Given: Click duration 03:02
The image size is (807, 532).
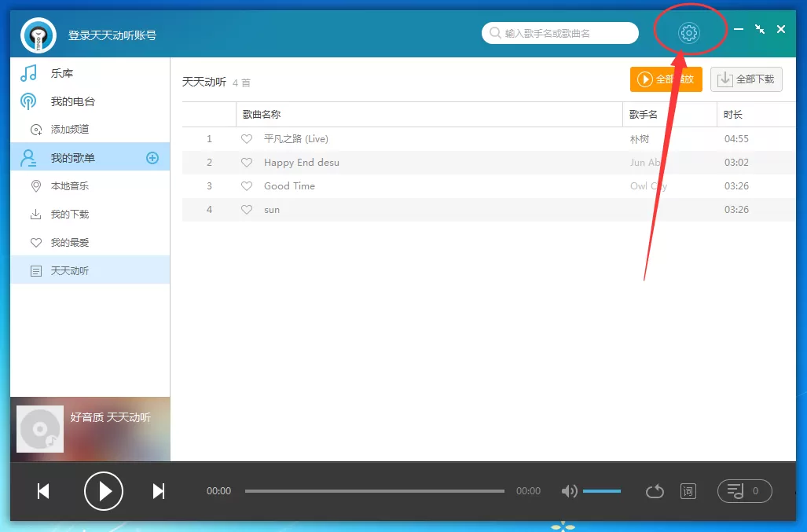Looking at the screenshot, I should [736, 163].
